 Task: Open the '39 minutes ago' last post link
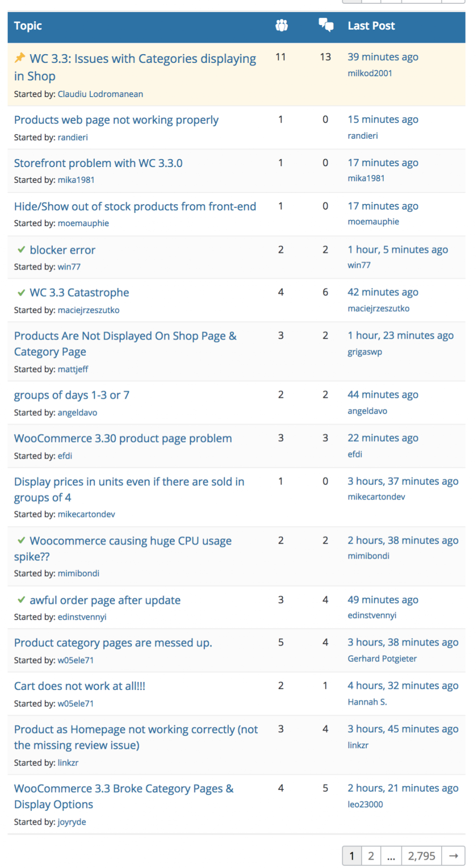(x=382, y=57)
